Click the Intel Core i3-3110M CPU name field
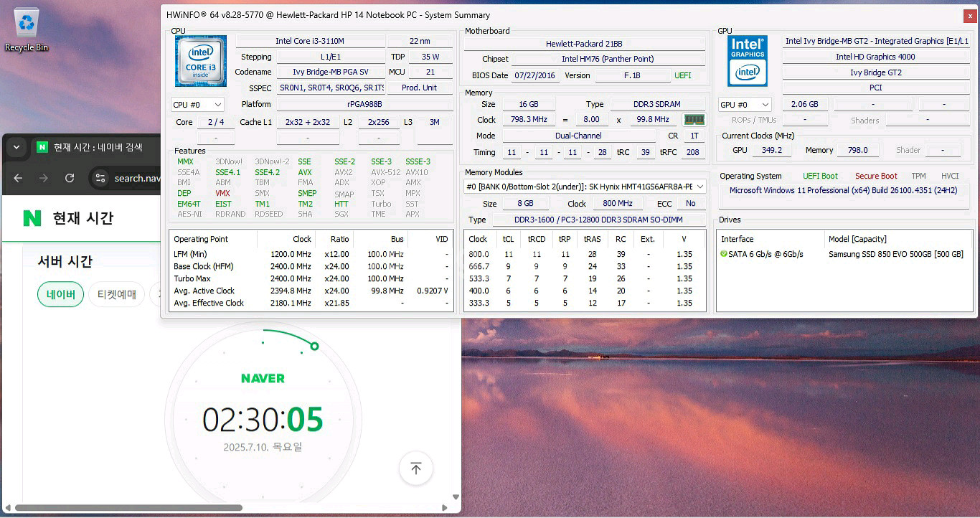 (310, 42)
